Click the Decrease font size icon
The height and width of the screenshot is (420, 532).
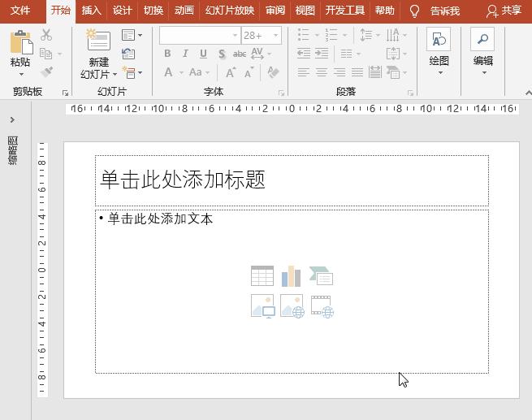click(249, 72)
